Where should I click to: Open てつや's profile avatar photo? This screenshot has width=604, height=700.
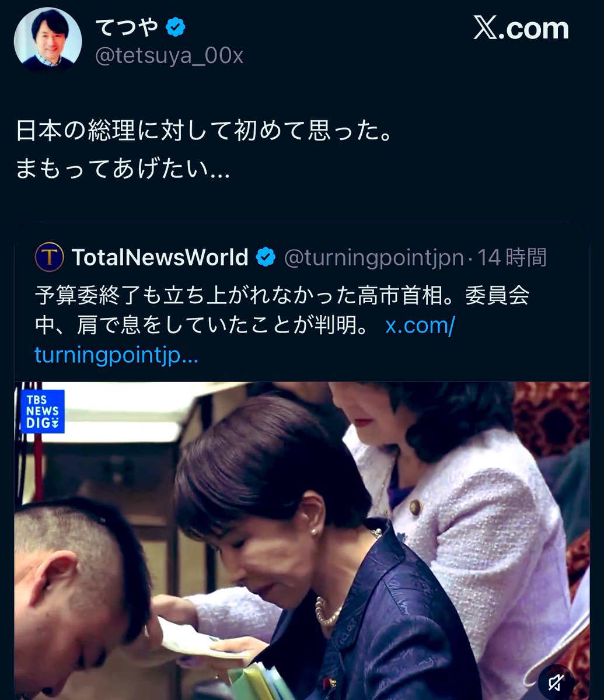[48, 40]
